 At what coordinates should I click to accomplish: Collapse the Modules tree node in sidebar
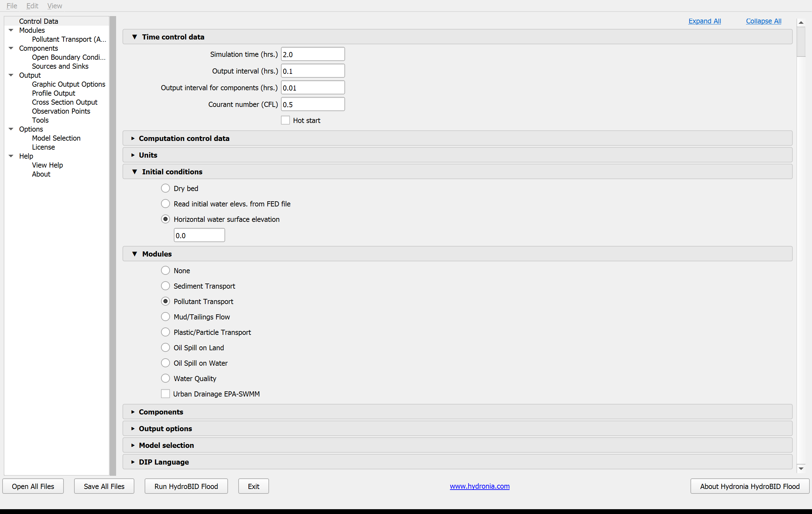coord(11,30)
